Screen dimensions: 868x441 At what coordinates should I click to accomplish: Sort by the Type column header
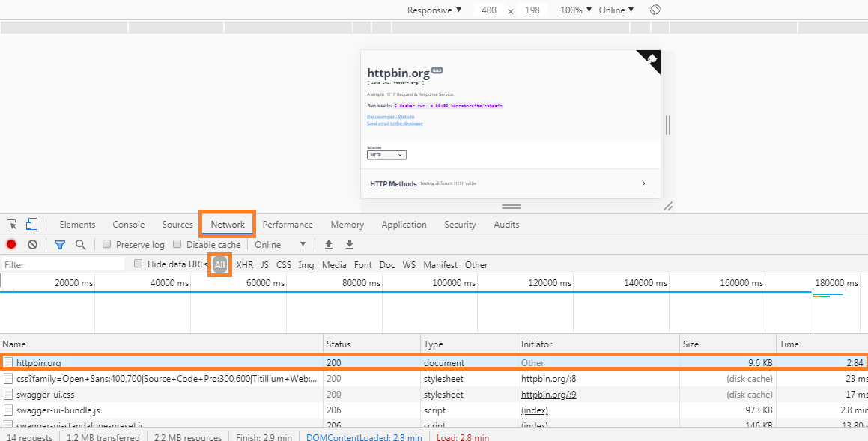470,344
